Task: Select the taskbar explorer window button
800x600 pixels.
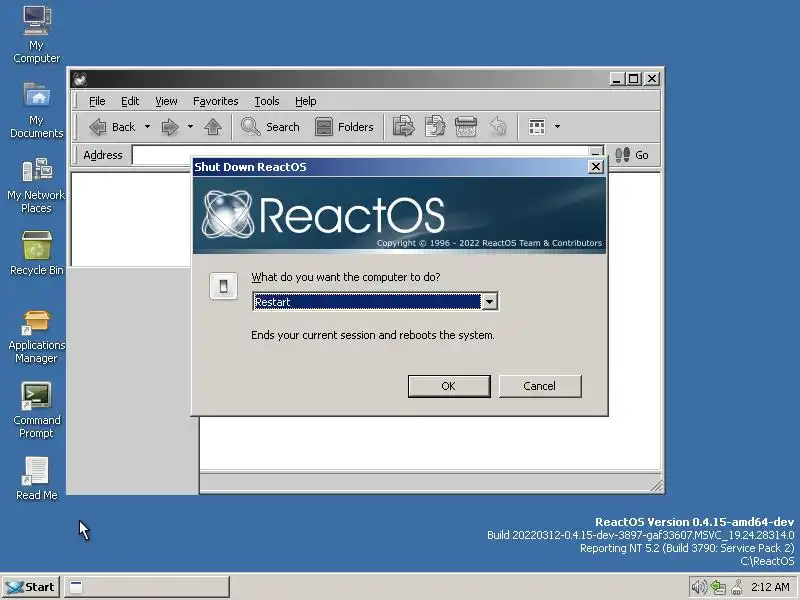Action: (146, 587)
